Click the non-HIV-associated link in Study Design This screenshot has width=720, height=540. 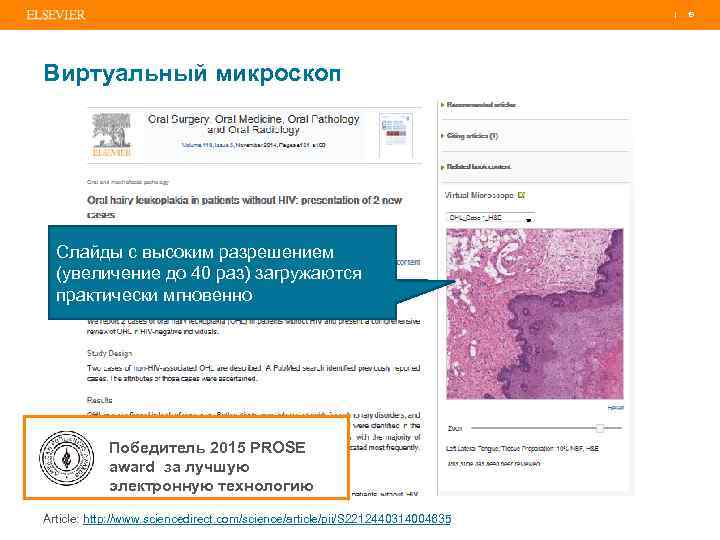tap(164, 368)
